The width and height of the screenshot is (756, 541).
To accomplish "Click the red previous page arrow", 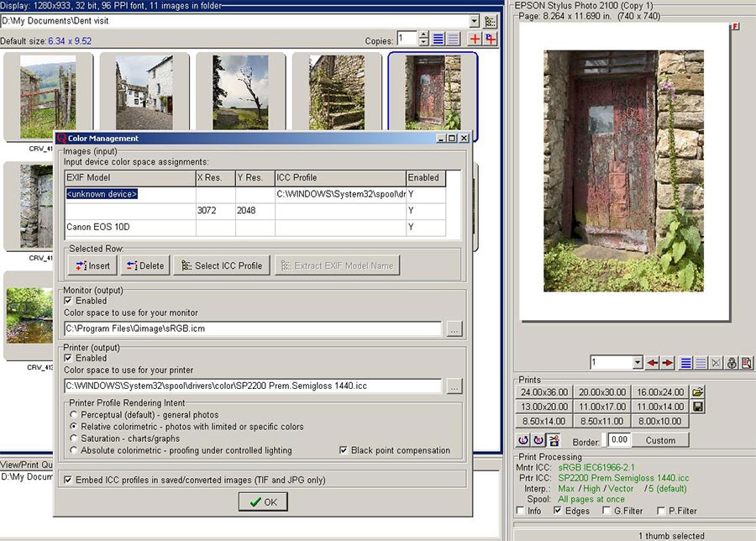I will 652,363.
